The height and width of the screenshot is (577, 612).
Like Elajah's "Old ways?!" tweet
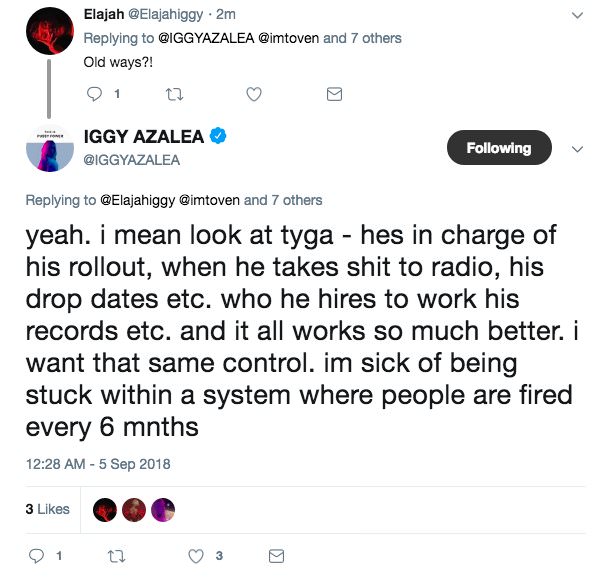click(x=254, y=94)
